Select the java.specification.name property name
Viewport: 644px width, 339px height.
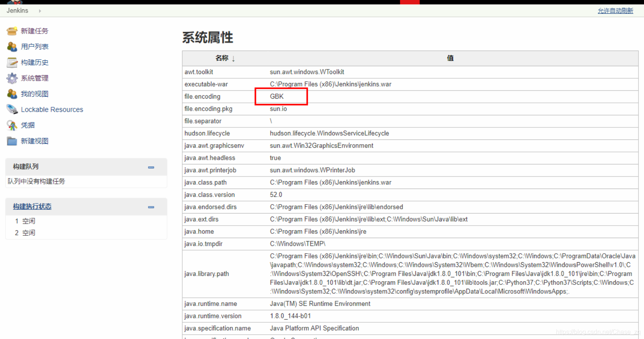[x=217, y=328]
